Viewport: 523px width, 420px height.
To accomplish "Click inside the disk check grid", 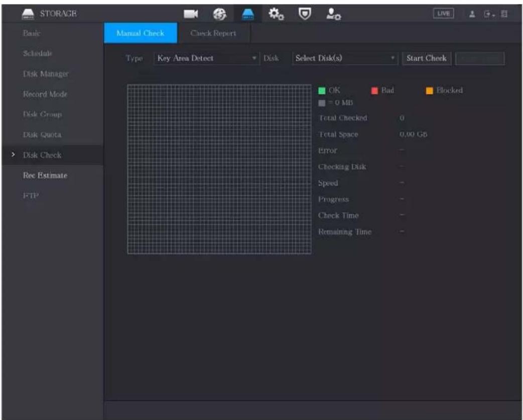I will 219,169.
